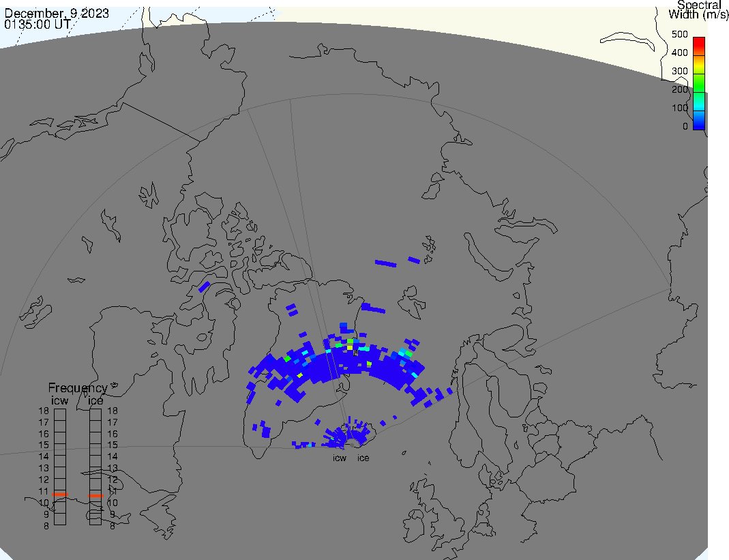Click the 18 label left of icw bar
Viewport: 729px width, 560px height.
(x=44, y=411)
